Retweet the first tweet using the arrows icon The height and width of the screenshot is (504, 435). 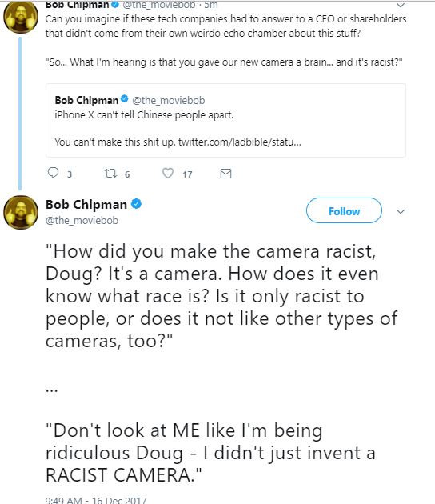(110, 174)
